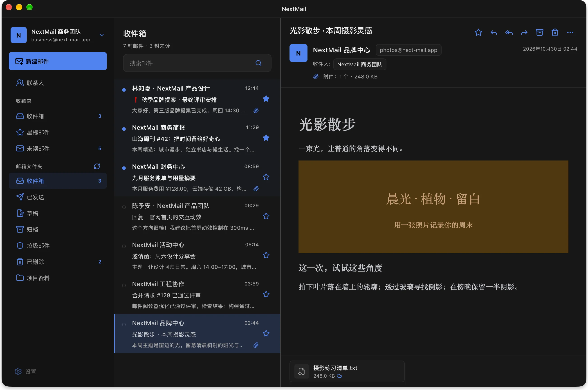Delete the open email via trash icon
588x390 pixels.
[x=555, y=33]
